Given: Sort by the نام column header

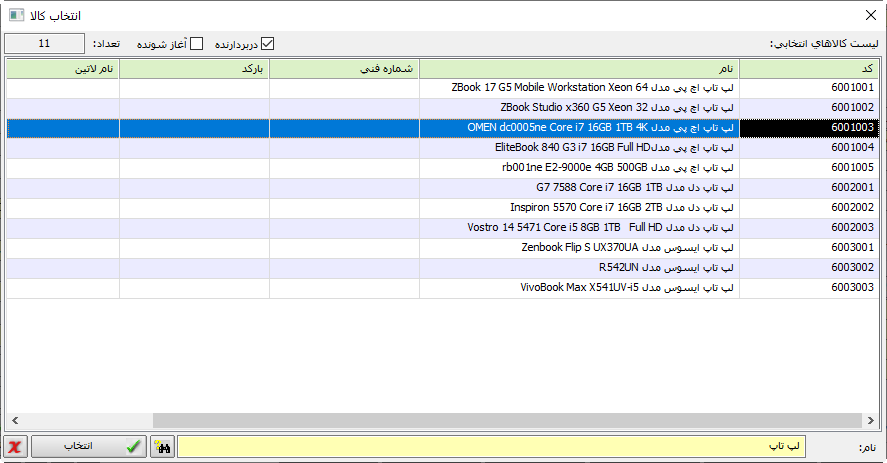Looking at the screenshot, I should [579, 69].
